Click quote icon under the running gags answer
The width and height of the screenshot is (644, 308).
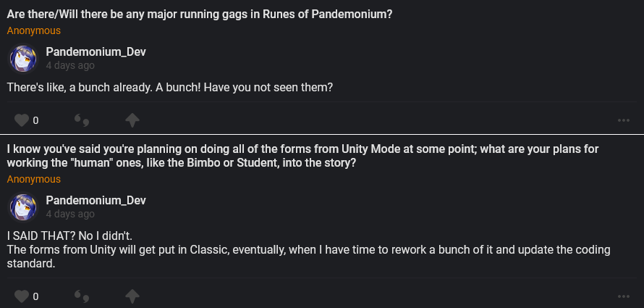[82, 120]
